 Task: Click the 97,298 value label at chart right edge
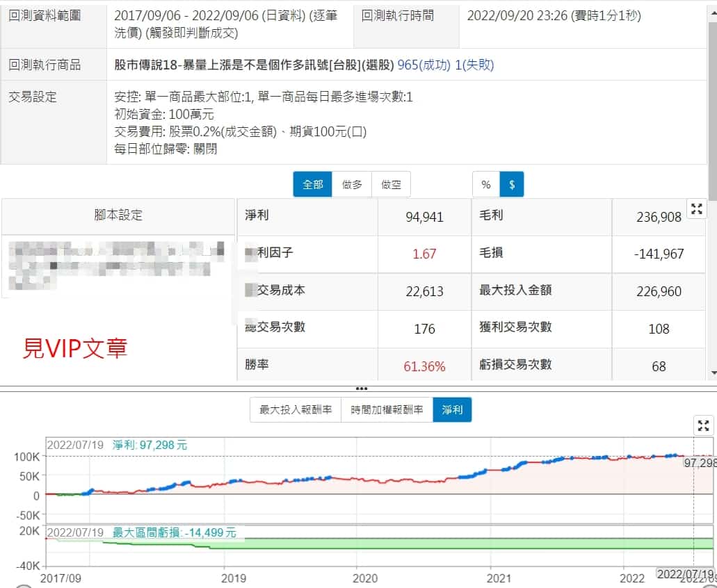[700, 463]
